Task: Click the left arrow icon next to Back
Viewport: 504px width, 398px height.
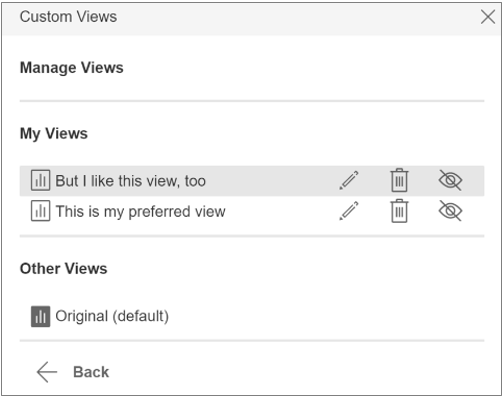Action: (47, 372)
